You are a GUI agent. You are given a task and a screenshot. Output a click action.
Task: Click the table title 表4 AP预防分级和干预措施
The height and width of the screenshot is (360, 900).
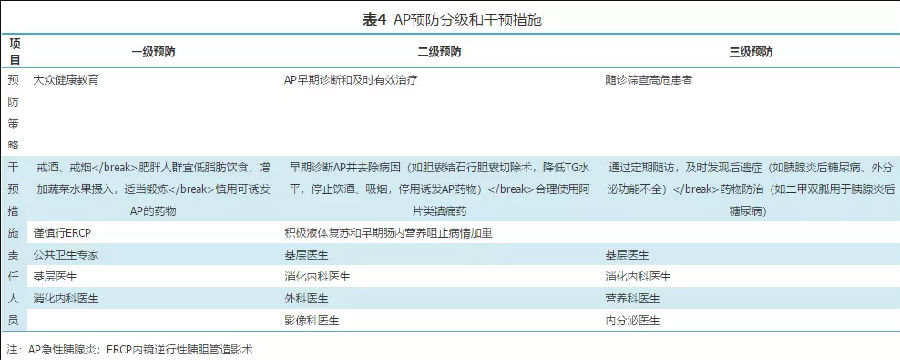[x=452, y=21]
